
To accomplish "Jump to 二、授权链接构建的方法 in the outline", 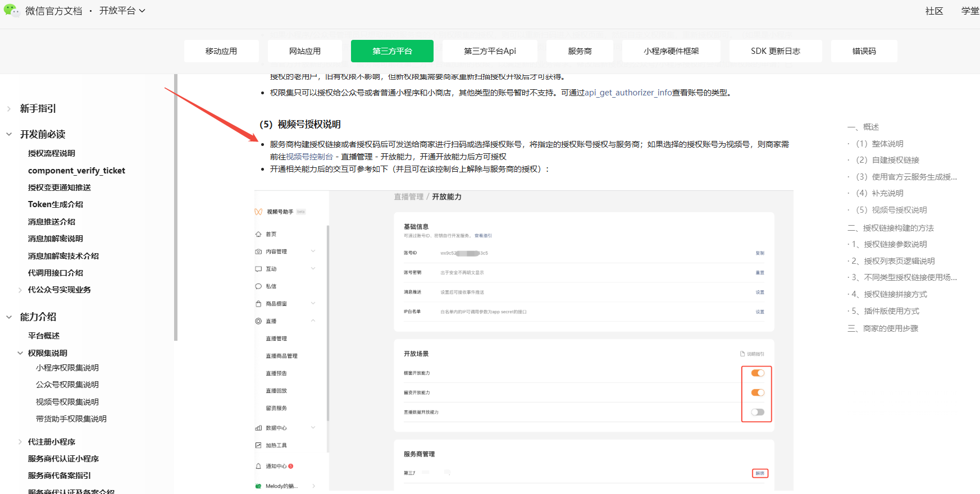I will point(891,228).
